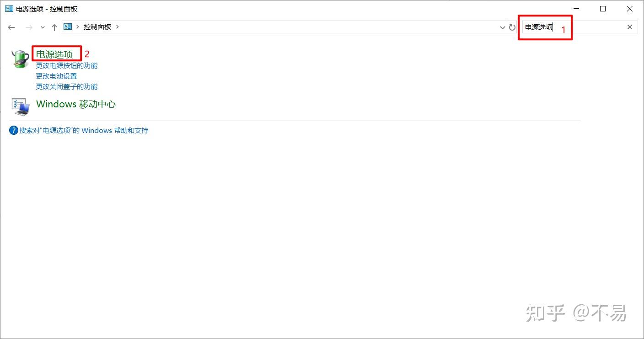Viewport: 644px width, 339px height.
Task: Open 更改关闭盖子的功能 link
Action: click(x=67, y=86)
